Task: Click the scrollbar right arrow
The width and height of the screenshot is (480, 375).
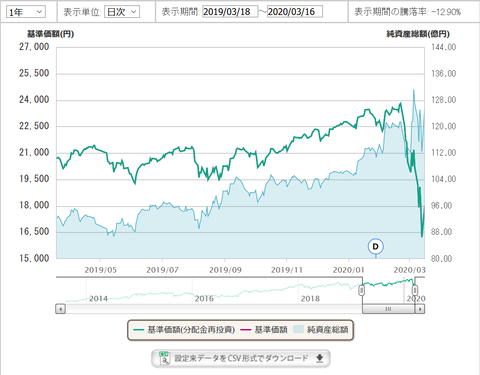Action: [420, 309]
